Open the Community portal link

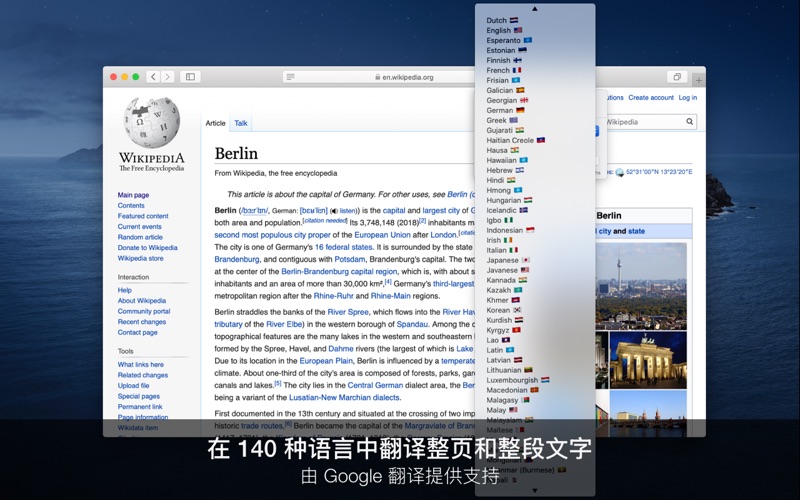(x=144, y=311)
